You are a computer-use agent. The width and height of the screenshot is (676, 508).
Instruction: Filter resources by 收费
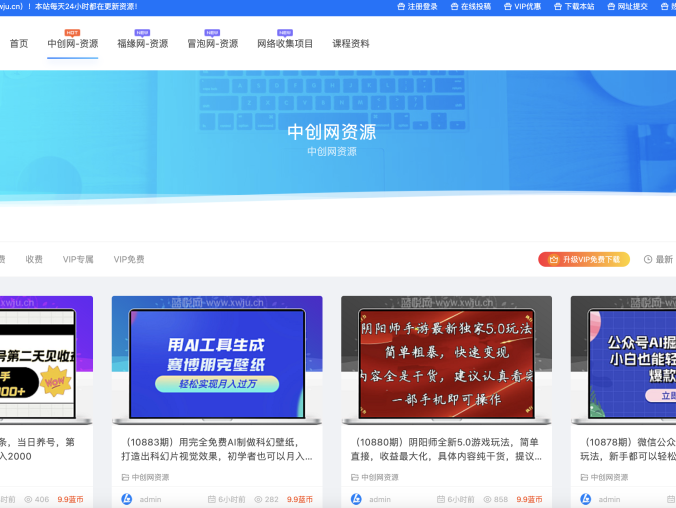[34, 259]
